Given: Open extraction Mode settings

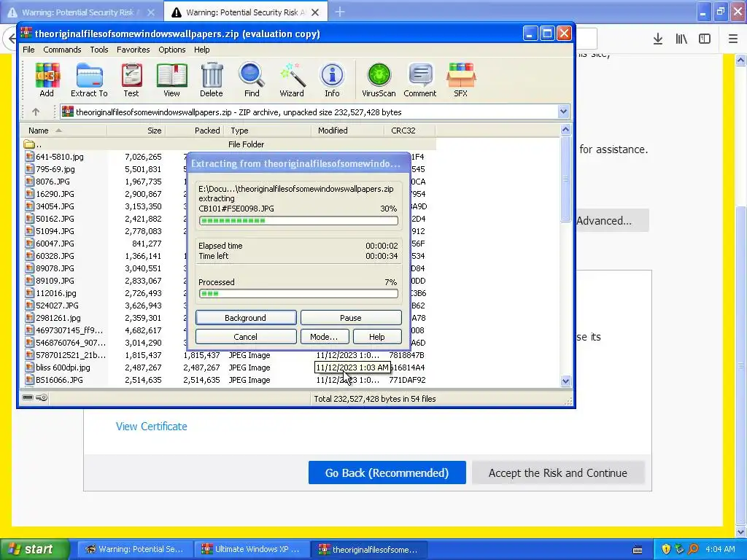Looking at the screenshot, I should (x=324, y=337).
